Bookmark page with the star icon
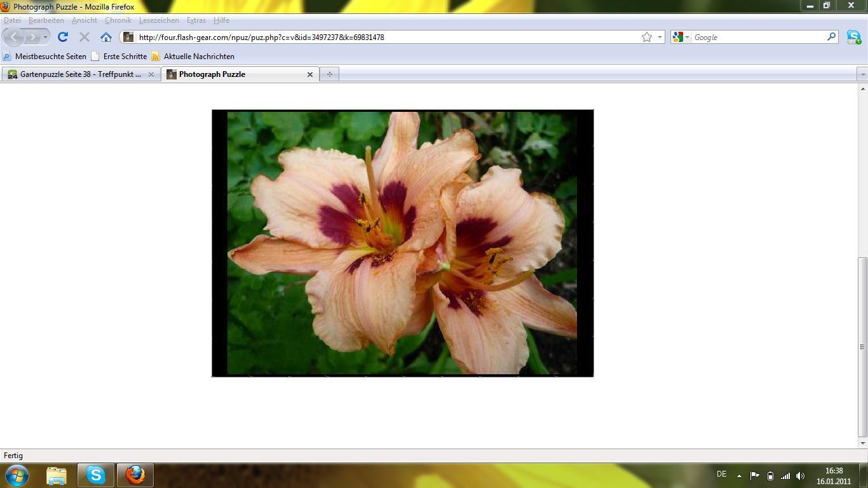Image resolution: width=868 pixels, height=488 pixels. click(x=647, y=37)
